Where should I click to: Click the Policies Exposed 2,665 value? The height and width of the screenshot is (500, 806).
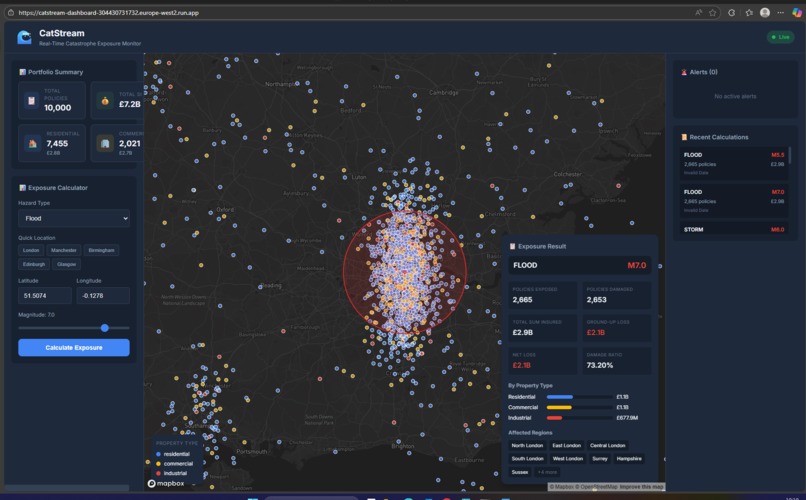point(522,300)
